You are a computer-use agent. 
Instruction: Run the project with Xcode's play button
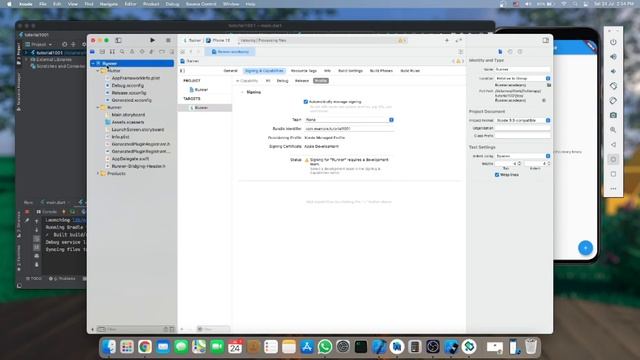[152, 40]
